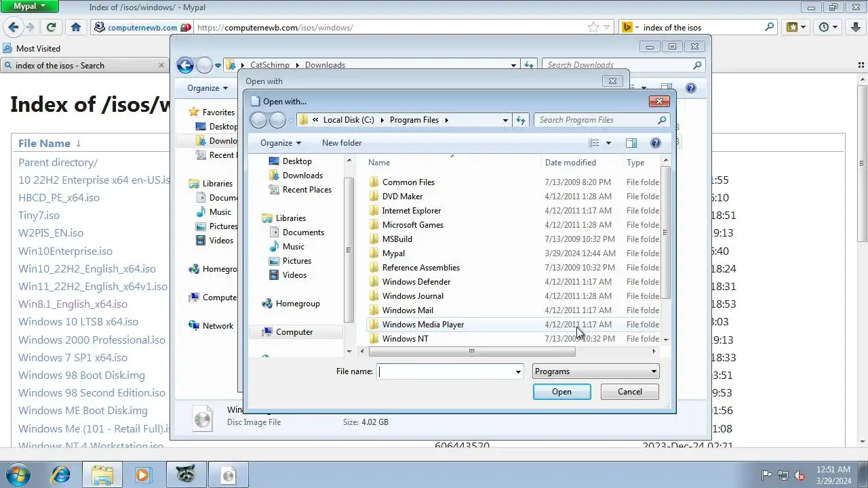
Task: Click the Mypal bookmarks toolbar button
Action: coord(795,27)
